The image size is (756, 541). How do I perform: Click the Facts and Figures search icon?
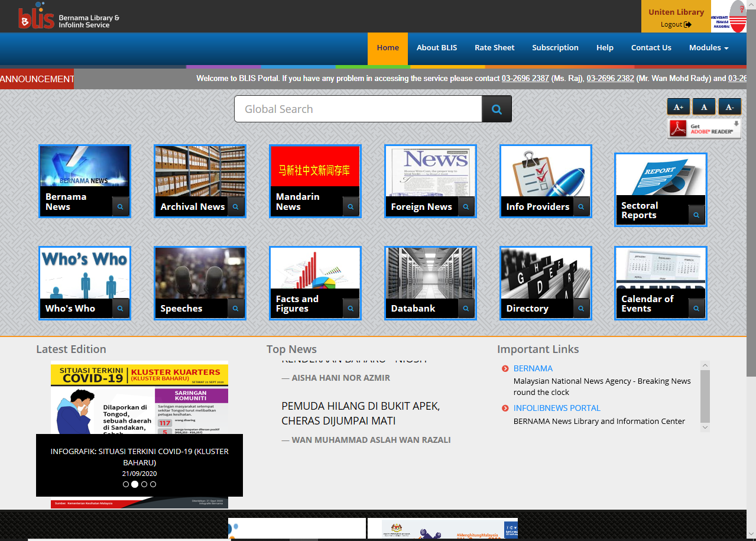coord(351,309)
